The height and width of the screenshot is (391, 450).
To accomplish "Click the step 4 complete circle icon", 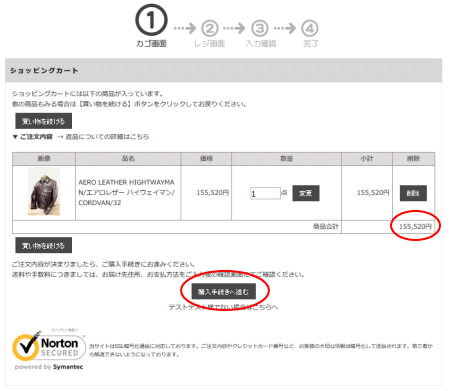I will tap(310, 29).
